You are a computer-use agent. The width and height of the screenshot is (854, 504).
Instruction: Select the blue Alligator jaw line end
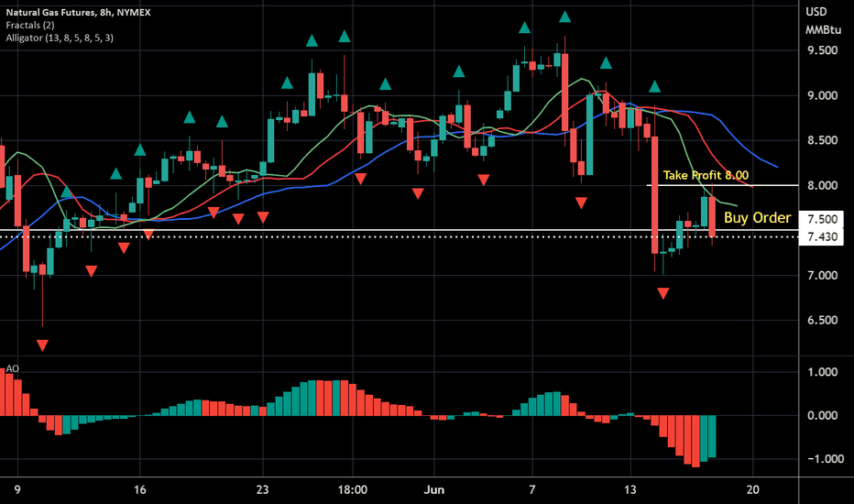775,166
